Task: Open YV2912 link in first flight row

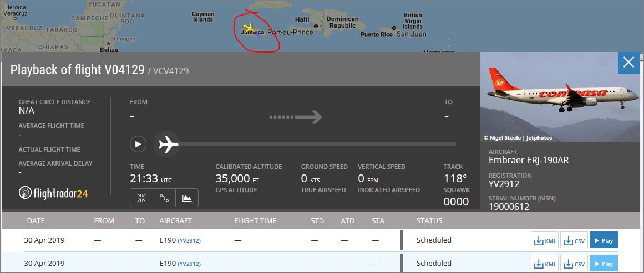Action: 189,241
